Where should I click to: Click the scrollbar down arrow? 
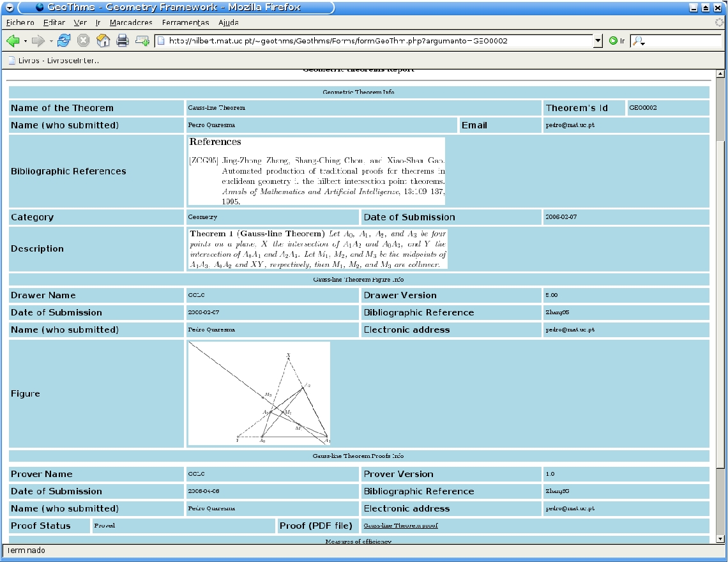click(x=720, y=539)
